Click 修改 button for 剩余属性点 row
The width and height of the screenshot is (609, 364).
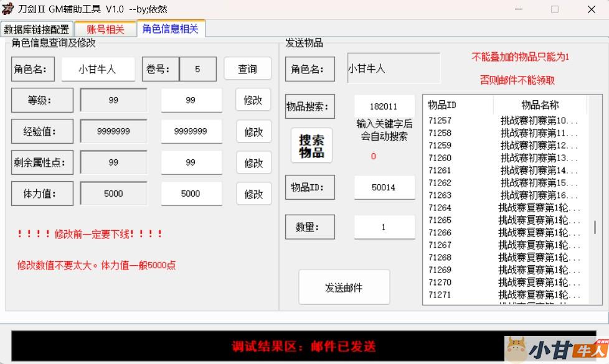253,163
